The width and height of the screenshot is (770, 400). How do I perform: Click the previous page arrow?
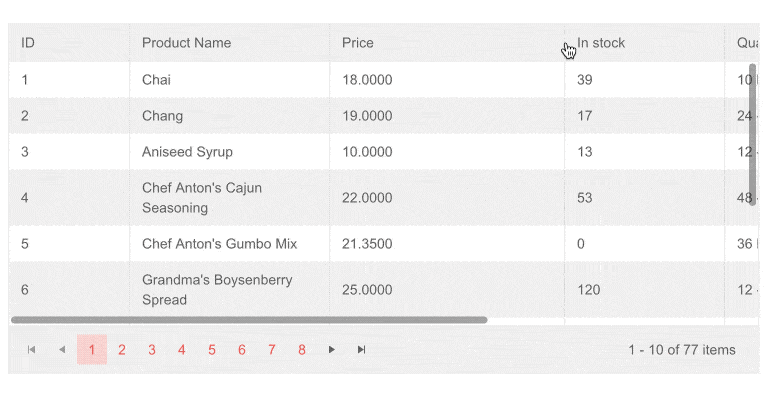pyautogui.click(x=62, y=350)
